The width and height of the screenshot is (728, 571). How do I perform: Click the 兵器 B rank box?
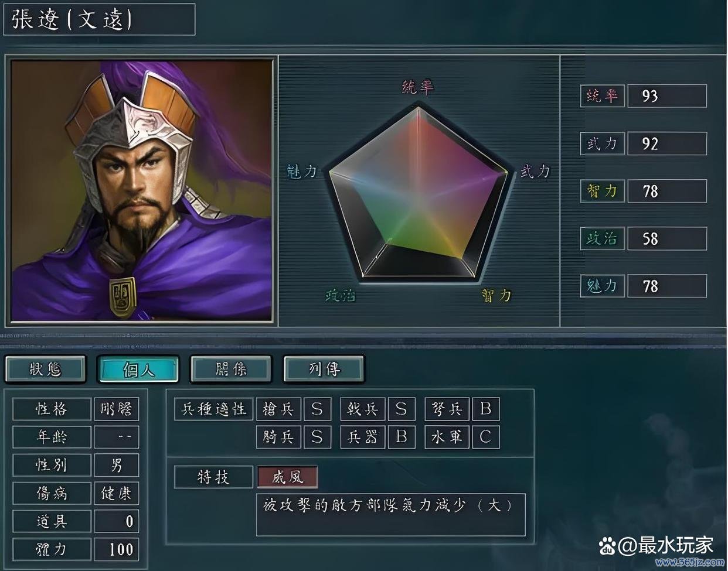[x=402, y=437]
